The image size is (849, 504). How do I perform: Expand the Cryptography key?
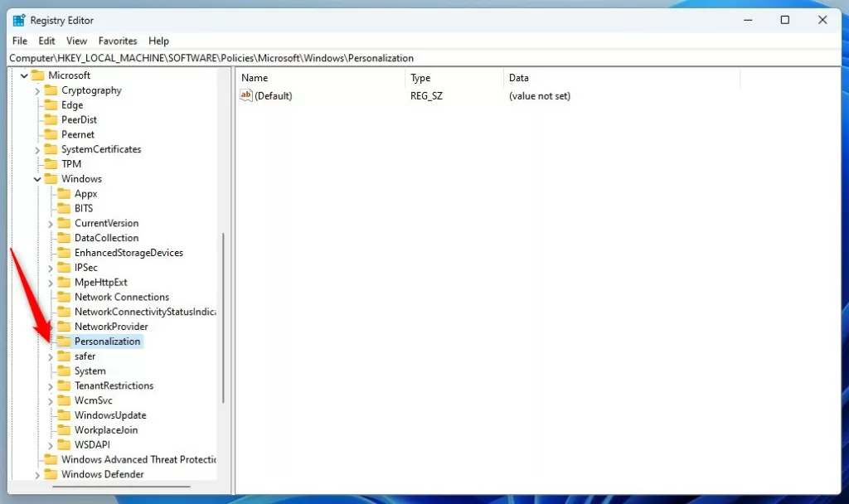point(37,91)
